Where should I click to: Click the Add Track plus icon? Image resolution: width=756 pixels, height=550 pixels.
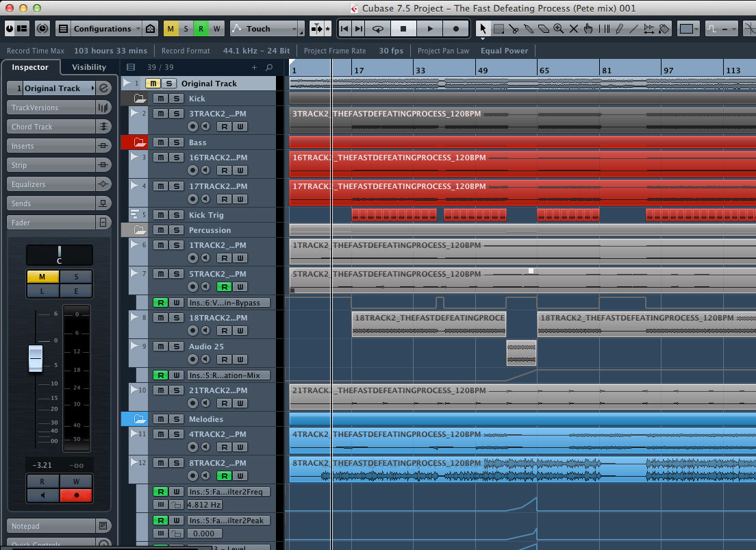(x=254, y=68)
